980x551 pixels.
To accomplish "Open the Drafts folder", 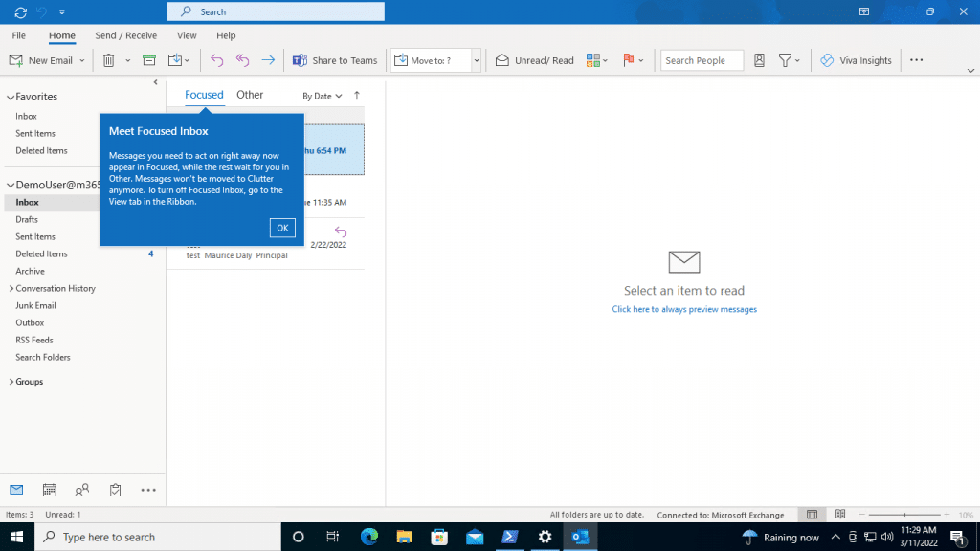I will pyautogui.click(x=27, y=220).
